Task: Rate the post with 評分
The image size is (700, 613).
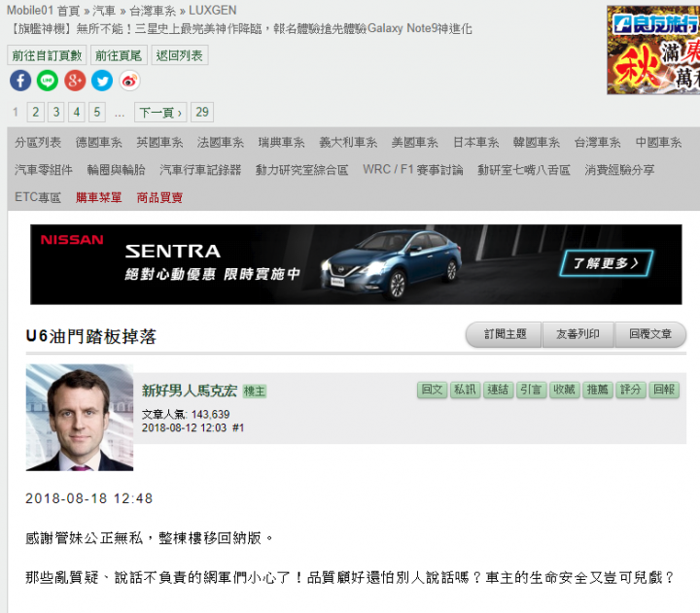Action: point(631,390)
